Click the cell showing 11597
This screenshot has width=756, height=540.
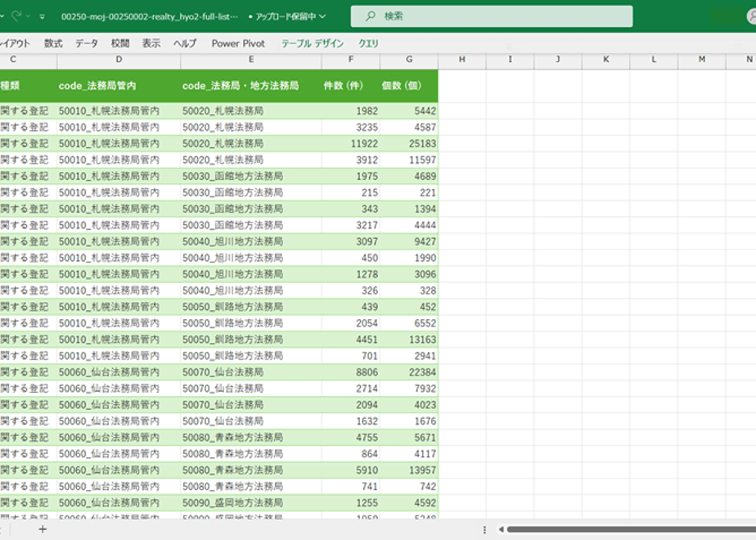(409, 160)
